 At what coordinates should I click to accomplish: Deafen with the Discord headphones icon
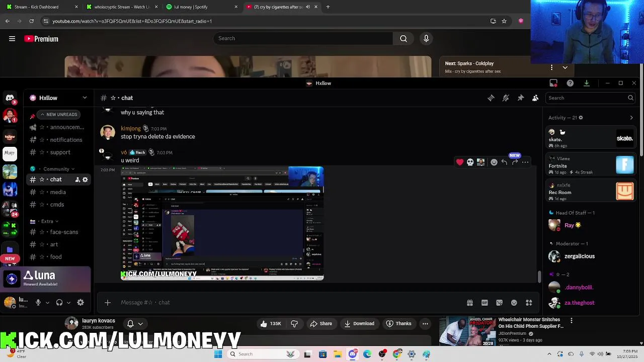[59, 302]
